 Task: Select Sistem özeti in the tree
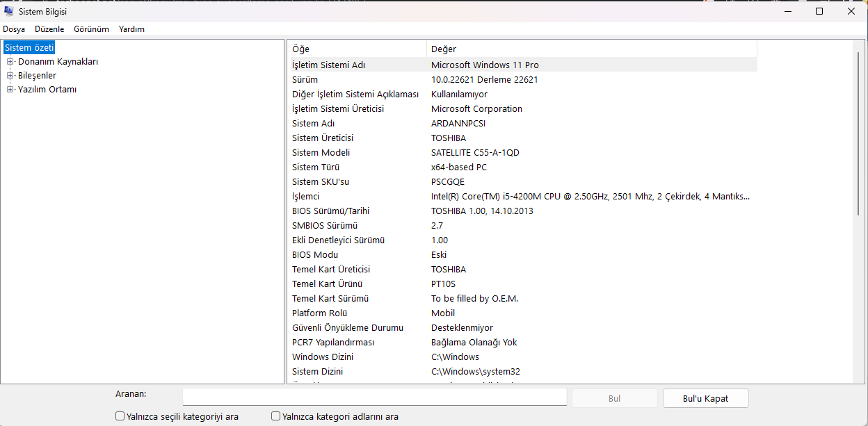tap(29, 47)
